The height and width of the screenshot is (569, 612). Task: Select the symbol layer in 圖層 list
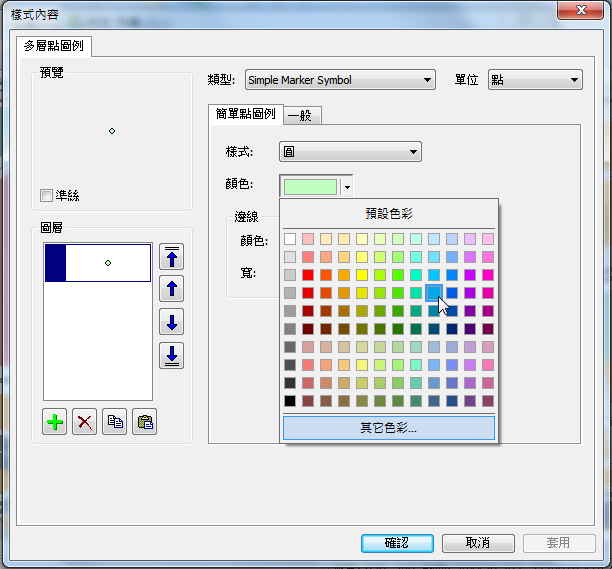tap(98, 263)
